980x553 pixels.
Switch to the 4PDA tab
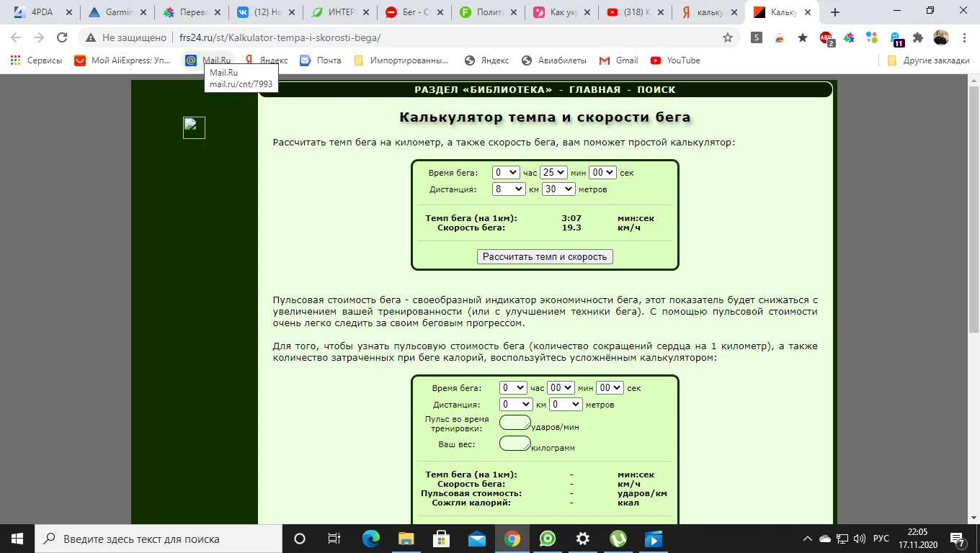pyautogui.click(x=42, y=12)
